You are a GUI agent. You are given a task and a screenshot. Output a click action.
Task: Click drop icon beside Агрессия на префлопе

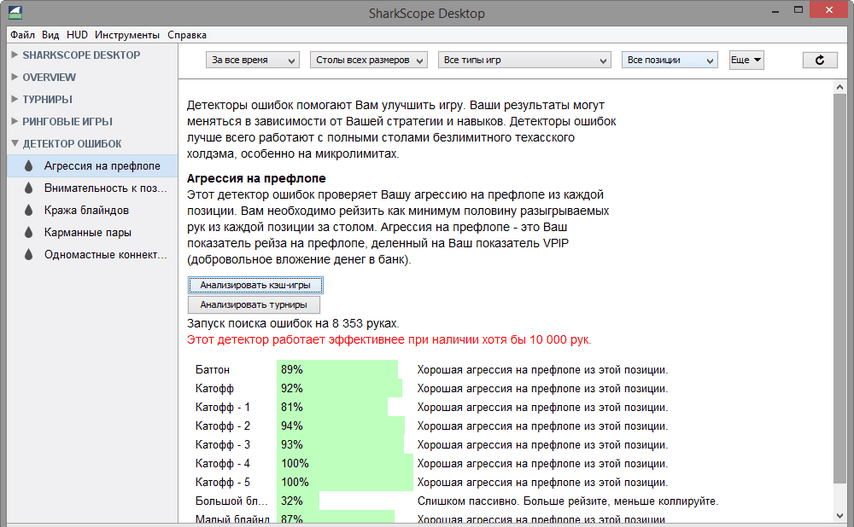tap(29, 166)
